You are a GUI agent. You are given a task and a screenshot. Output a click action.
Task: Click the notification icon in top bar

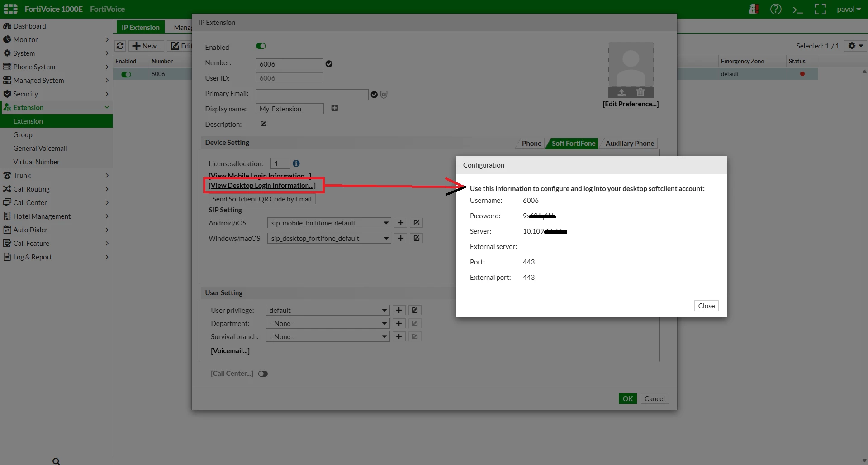[x=754, y=9]
